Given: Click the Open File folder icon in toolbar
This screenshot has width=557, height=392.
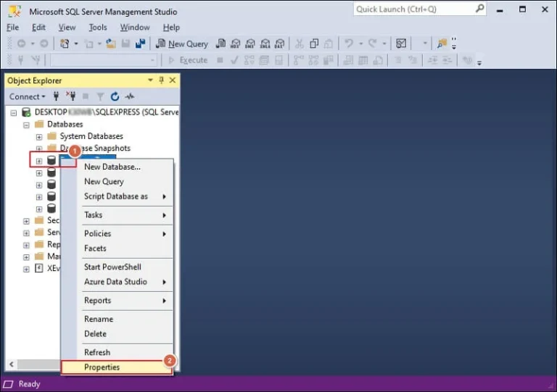Looking at the screenshot, I should click(111, 43).
